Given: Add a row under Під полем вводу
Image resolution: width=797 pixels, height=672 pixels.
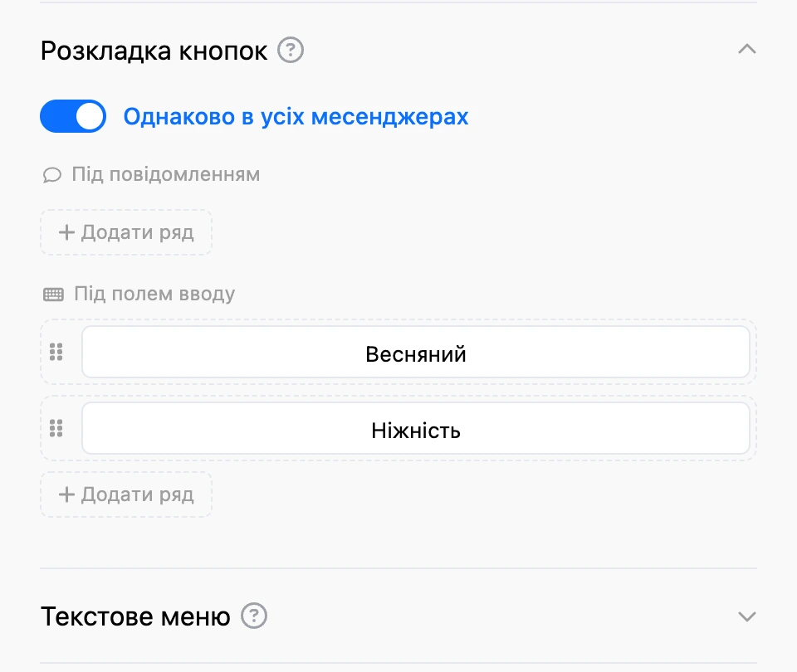Looking at the screenshot, I should (126, 494).
